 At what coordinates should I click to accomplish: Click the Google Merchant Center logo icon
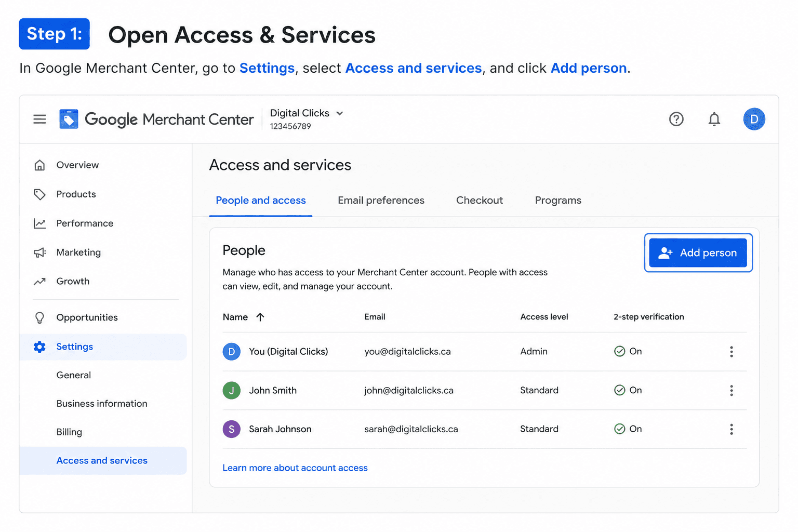(x=69, y=119)
